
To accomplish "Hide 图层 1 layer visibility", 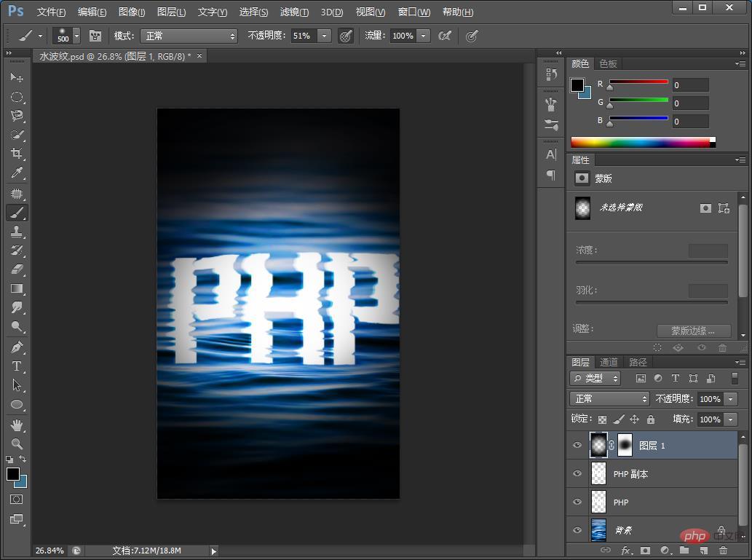I will coord(577,445).
